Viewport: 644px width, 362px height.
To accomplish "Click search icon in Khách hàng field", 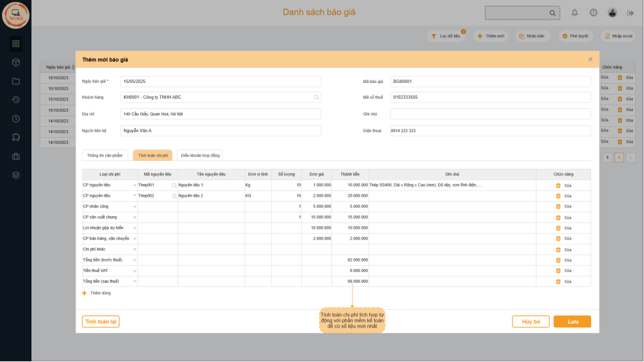I will pos(316,97).
